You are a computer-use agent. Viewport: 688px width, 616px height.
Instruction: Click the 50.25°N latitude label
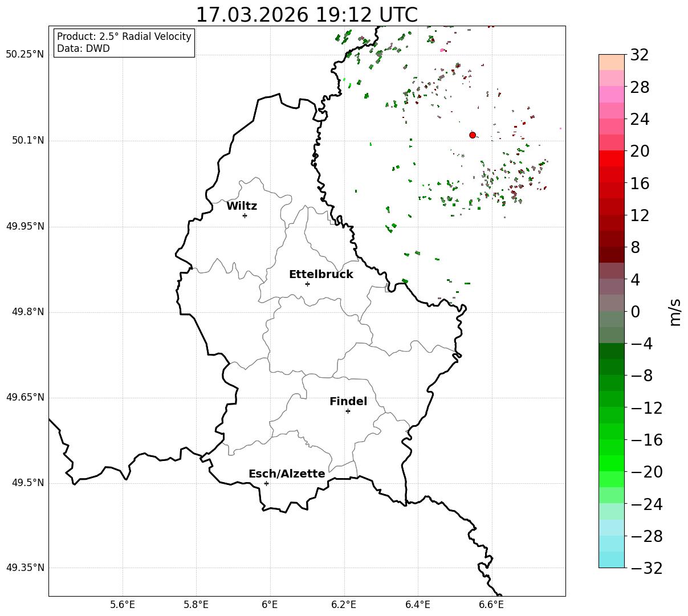click(x=25, y=55)
